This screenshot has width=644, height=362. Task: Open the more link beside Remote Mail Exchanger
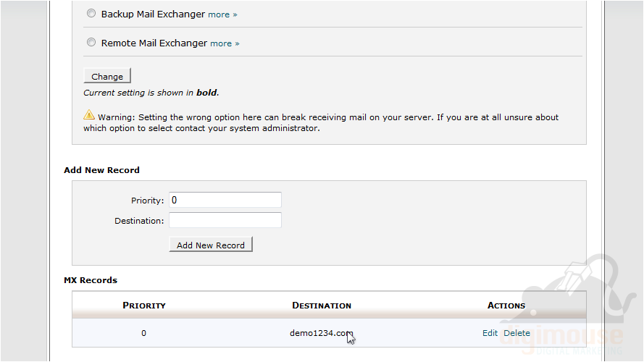pyautogui.click(x=225, y=43)
